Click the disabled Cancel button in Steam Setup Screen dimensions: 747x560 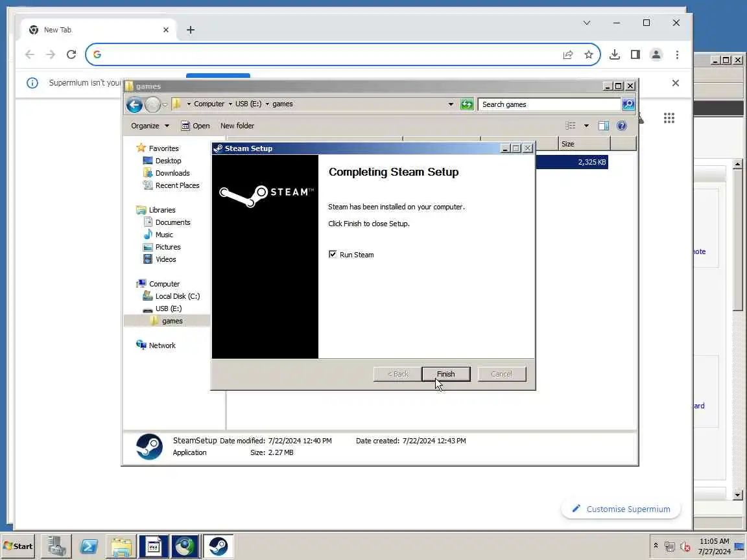click(502, 374)
